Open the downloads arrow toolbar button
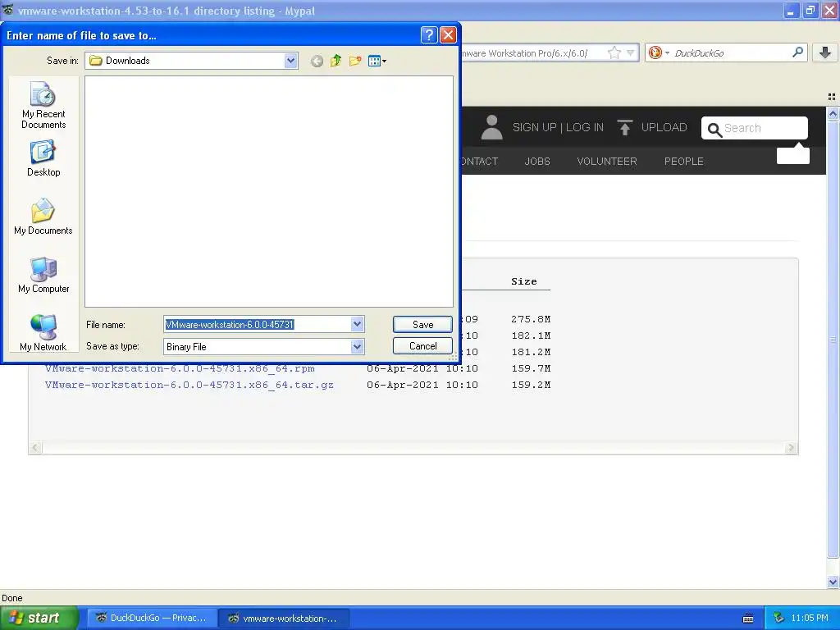 point(825,52)
